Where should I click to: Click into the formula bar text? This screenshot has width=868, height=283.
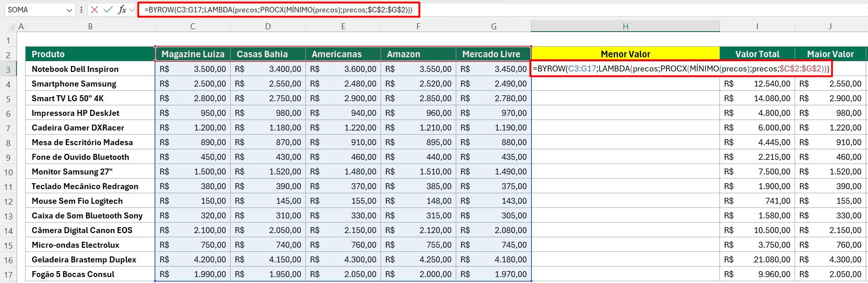[x=278, y=10]
